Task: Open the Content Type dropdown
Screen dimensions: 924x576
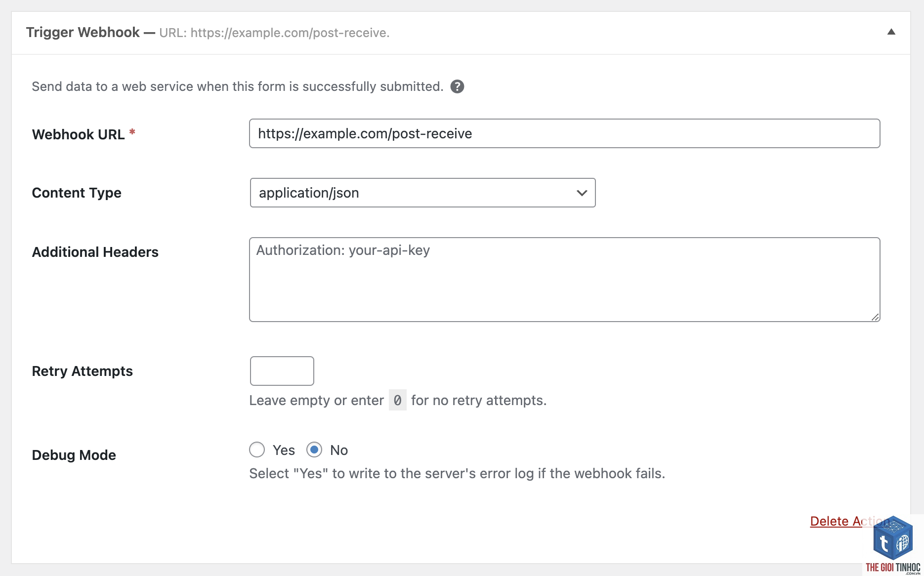Action: click(x=422, y=193)
